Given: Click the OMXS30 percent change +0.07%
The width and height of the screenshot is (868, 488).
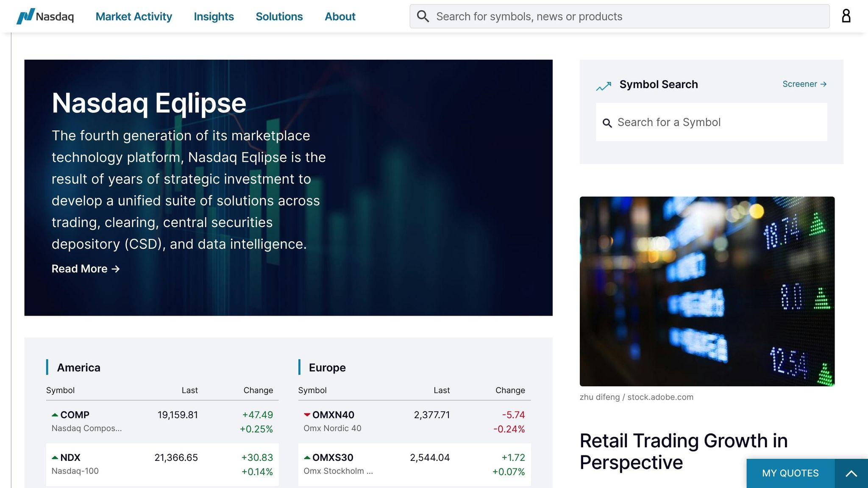Looking at the screenshot, I should point(509,471).
